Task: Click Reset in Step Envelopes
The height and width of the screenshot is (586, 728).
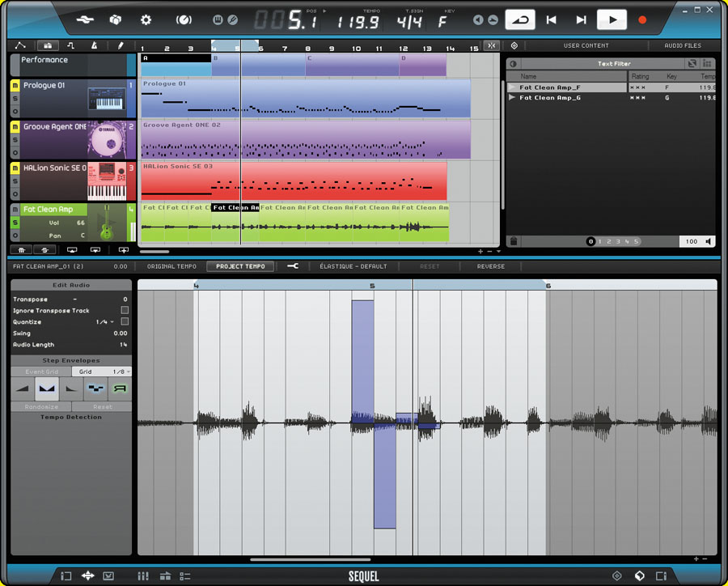Action: pyautogui.click(x=102, y=406)
